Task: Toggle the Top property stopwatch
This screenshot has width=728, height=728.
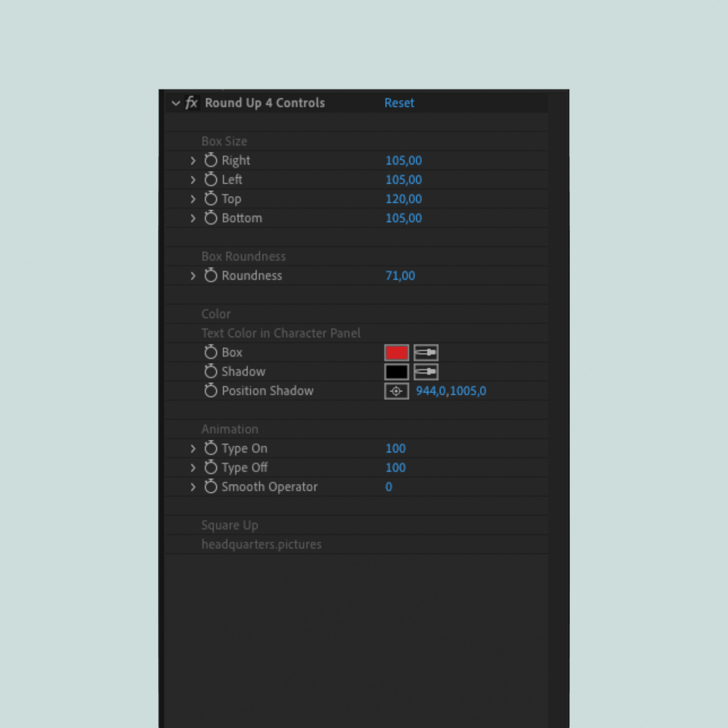Action: pos(211,198)
